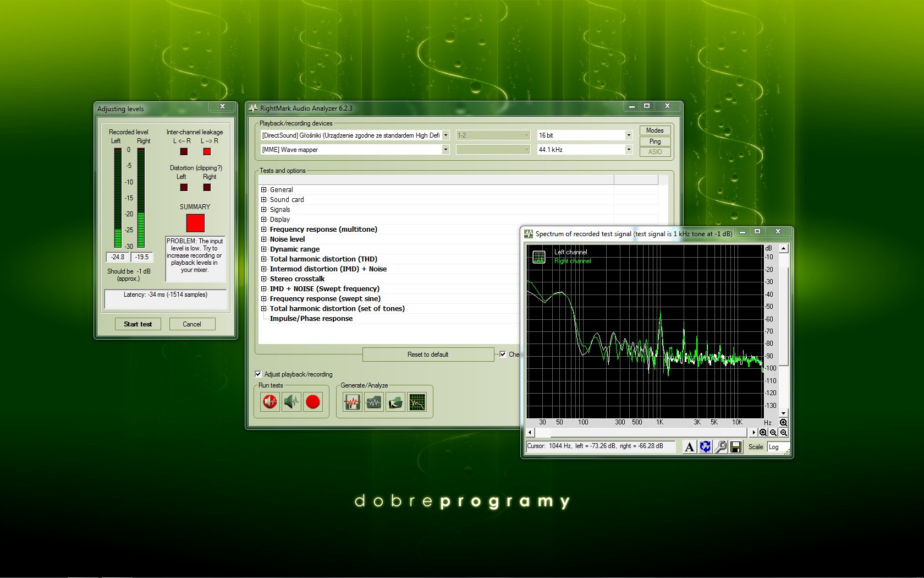Click the Modes button
The width and height of the screenshot is (924, 578).
coord(654,130)
